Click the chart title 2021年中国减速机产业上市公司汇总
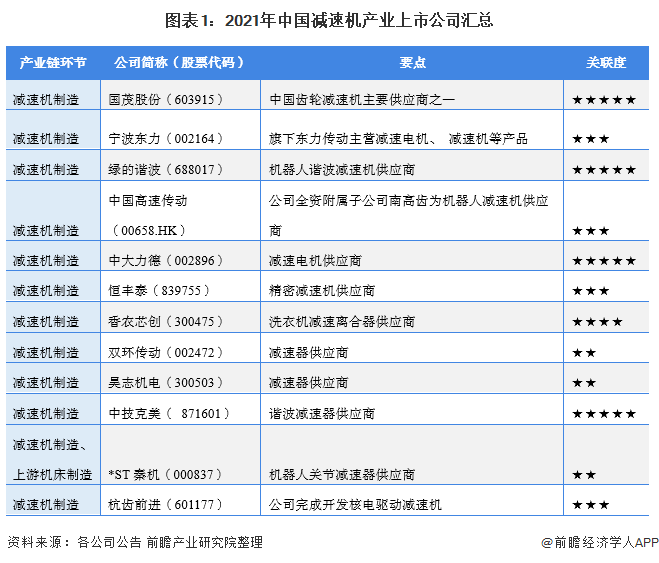This screenshot has height=563, width=659. click(329, 19)
